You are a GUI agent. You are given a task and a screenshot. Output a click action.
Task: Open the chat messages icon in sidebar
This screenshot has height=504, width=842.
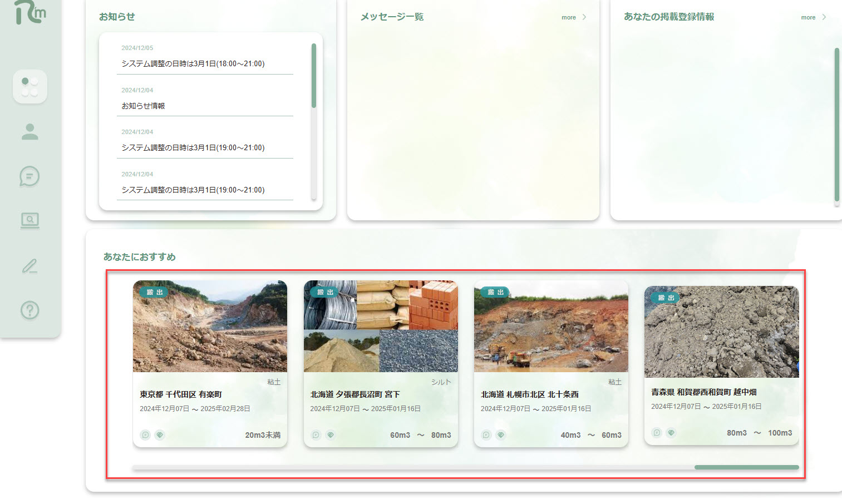pos(29,176)
